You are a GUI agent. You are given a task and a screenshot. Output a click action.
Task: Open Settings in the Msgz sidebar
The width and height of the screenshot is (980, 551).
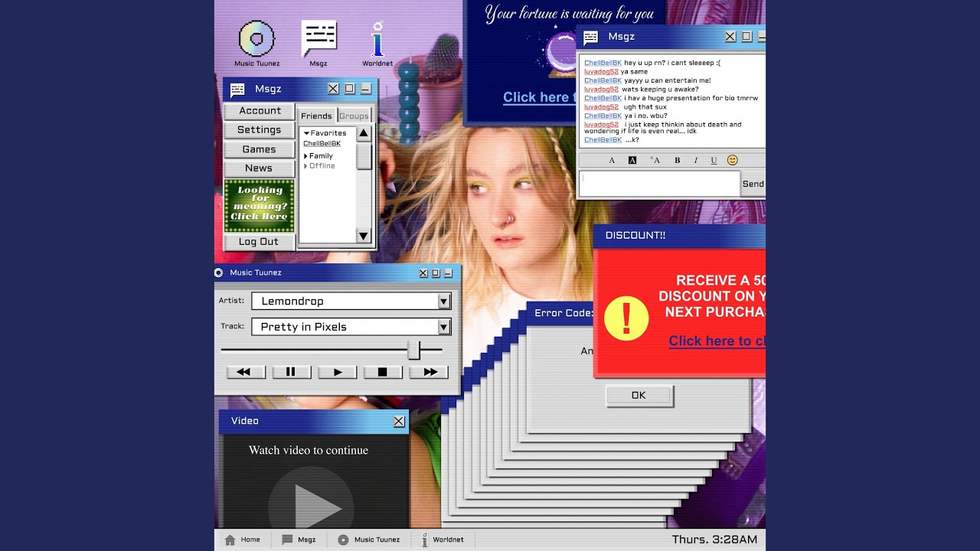(260, 130)
